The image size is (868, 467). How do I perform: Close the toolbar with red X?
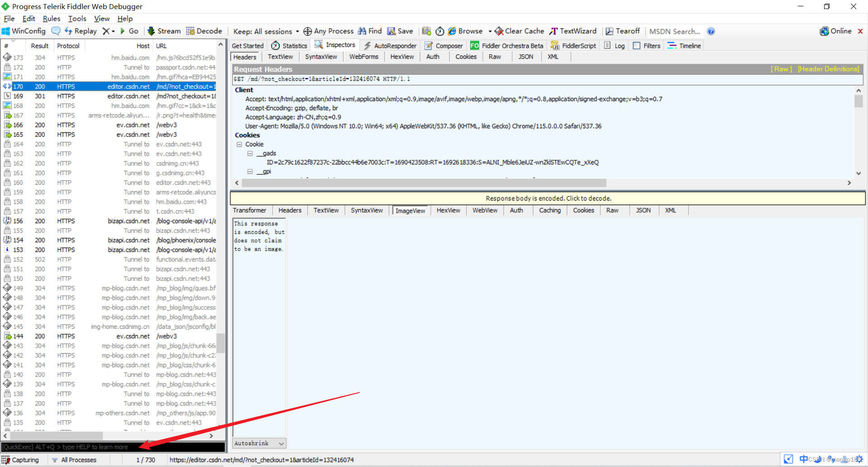[860, 31]
